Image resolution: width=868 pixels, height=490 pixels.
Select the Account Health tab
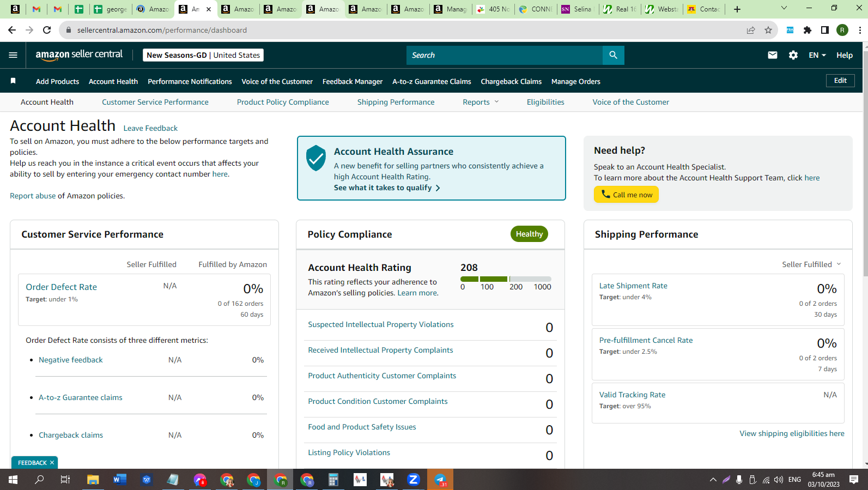[47, 102]
